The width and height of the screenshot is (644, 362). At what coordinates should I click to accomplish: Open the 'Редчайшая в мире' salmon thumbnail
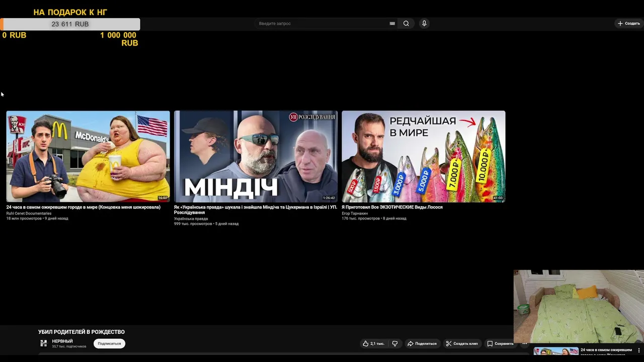(424, 156)
